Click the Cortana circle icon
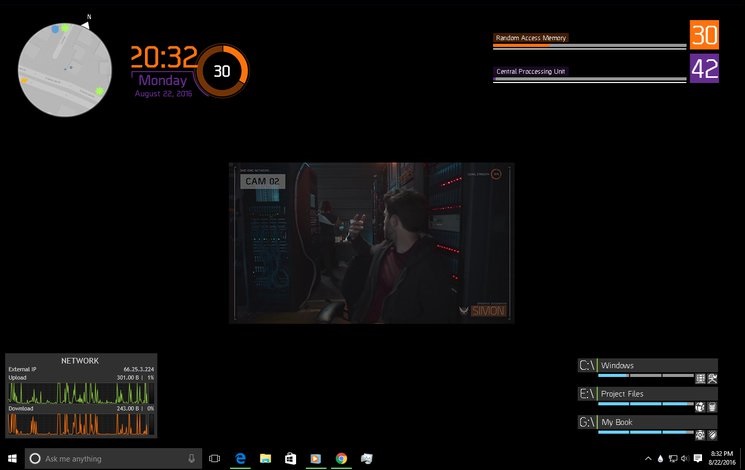Image resolution: width=745 pixels, height=470 pixels. click(x=35, y=459)
